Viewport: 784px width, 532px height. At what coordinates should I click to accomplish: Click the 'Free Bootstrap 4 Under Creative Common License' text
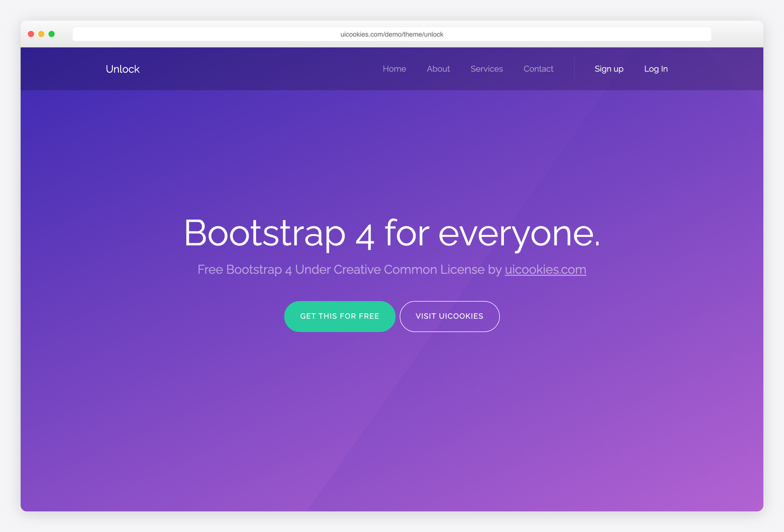tap(341, 269)
